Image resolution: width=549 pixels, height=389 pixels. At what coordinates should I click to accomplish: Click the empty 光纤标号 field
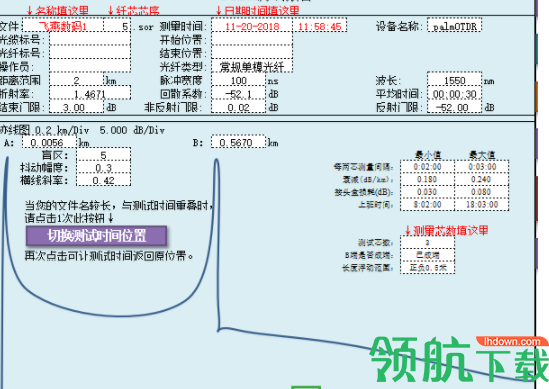click(x=90, y=53)
